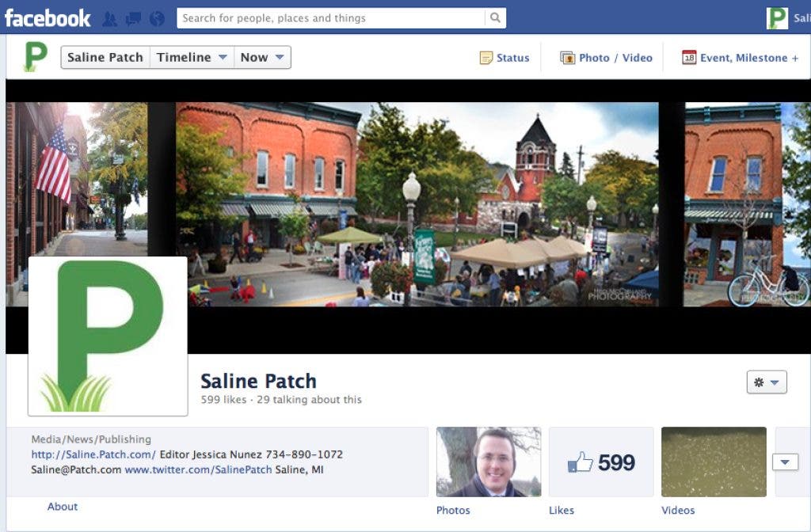Click 29 talking about this
811x532 pixels.
click(x=310, y=400)
